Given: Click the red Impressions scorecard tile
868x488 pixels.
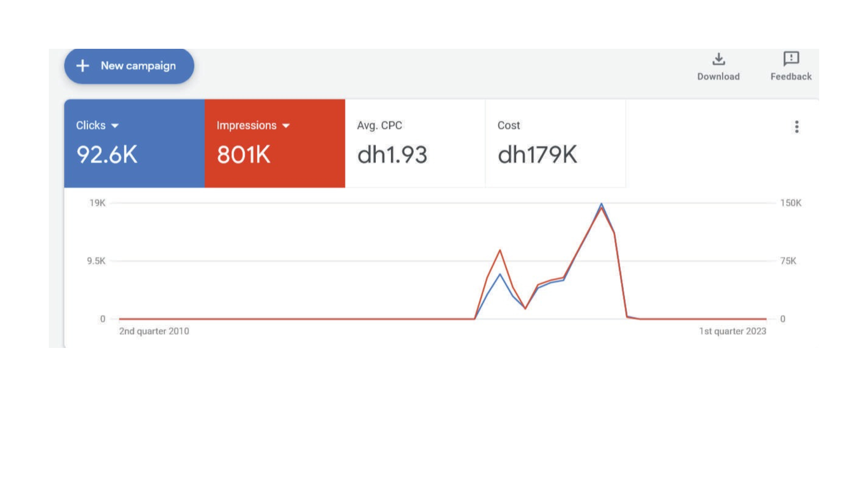Looking at the screenshot, I should point(274,143).
